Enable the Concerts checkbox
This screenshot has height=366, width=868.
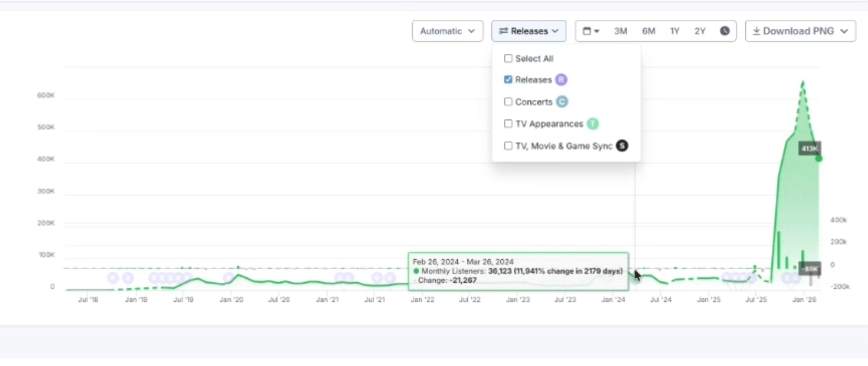pyautogui.click(x=508, y=102)
